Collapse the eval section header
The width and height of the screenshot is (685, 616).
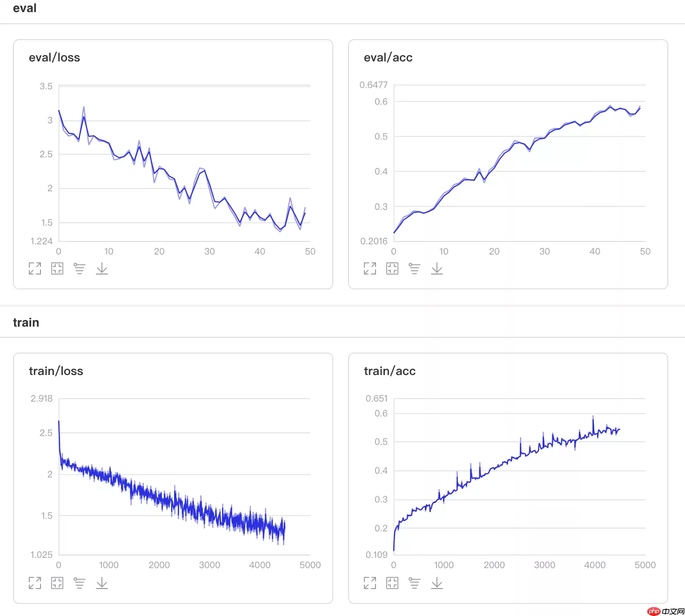(x=25, y=8)
